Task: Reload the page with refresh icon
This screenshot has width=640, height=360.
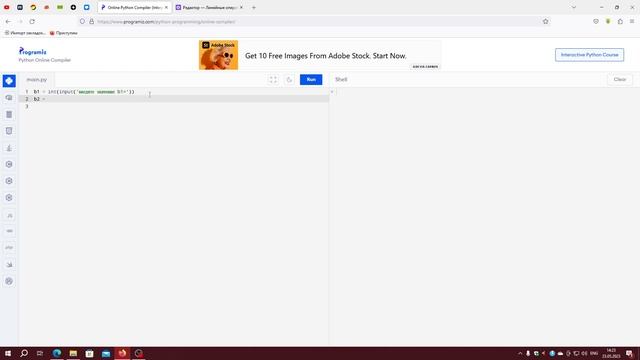Action: (32, 21)
